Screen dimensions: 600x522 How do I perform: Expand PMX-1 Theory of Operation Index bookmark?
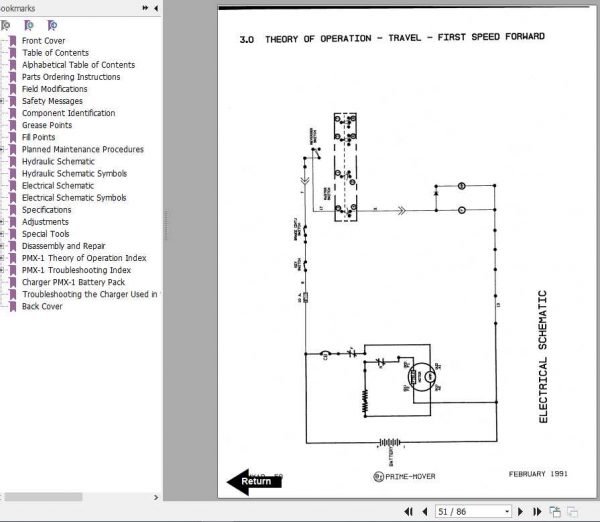coord(2,258)
